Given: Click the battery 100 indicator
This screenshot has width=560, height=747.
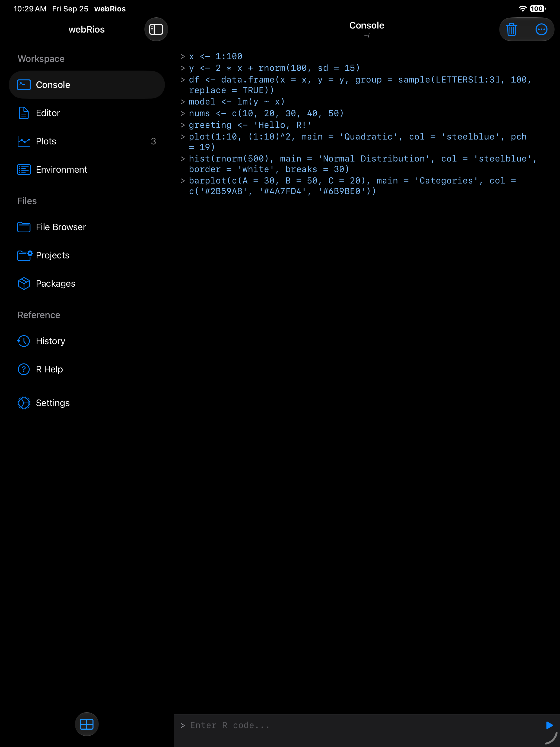Looking at the screenshot, I should 537,9.
